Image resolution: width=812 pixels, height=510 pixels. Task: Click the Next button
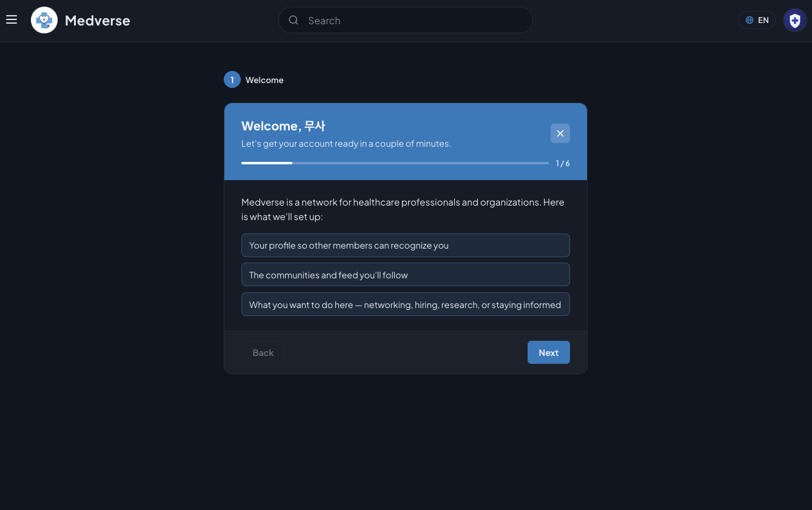pos(549,352)
